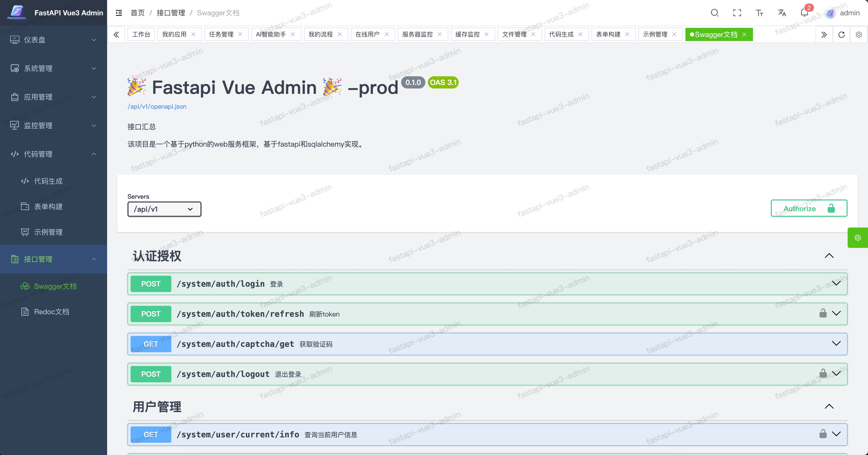The image size is (868, 455).
Task: Click the admin user avatar
Action: tap(830, 13)
